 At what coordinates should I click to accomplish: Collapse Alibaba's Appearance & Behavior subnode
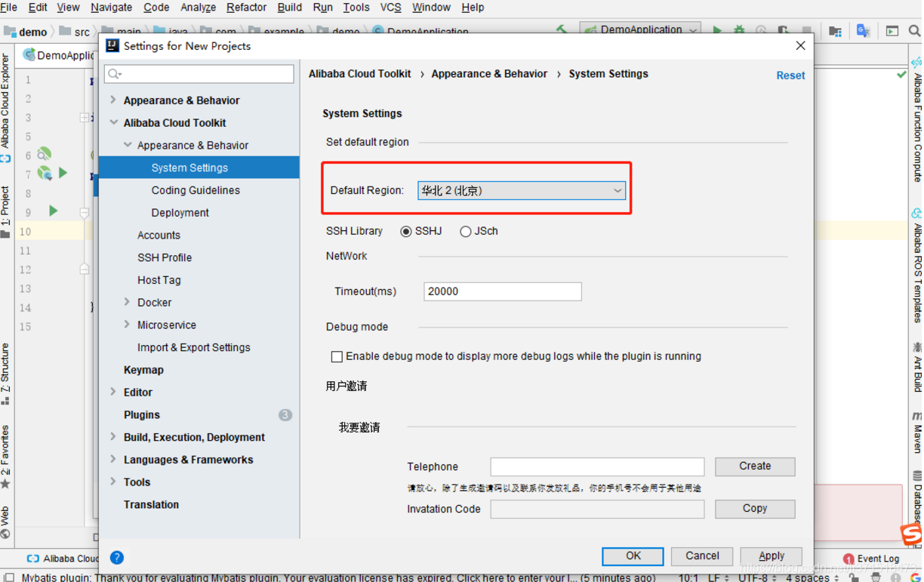(128, 145)
